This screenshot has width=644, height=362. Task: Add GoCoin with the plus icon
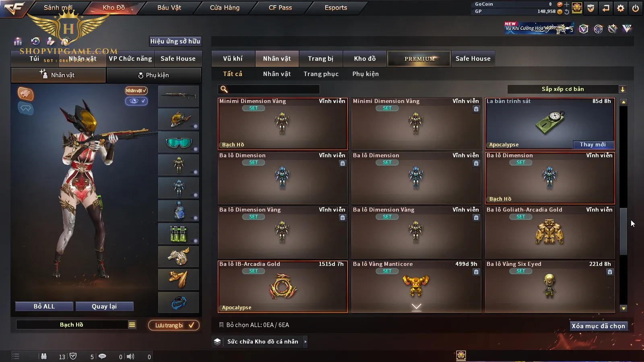coord(567,4)
